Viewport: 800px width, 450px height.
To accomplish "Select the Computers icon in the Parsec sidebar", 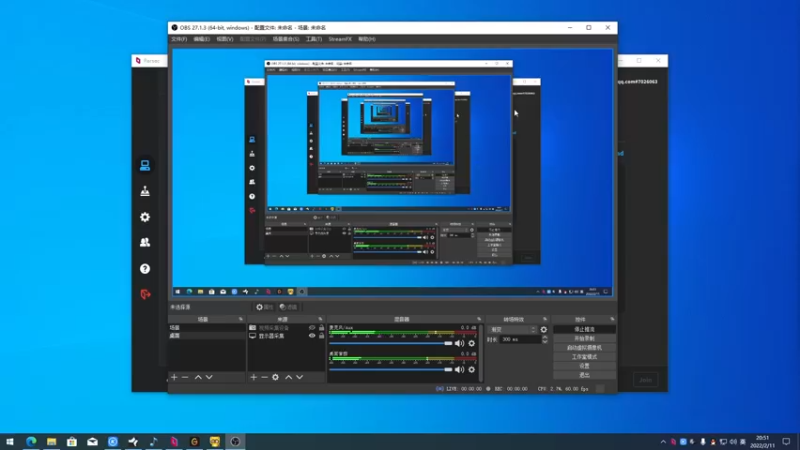I will (x=145, y=165).
